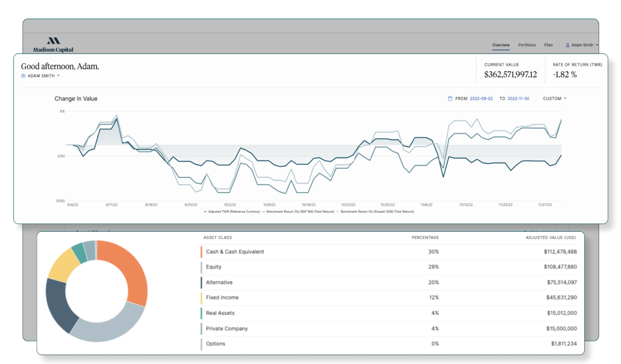Toggle Adjusted TWR legend series
621x364 pixels.
232,212
